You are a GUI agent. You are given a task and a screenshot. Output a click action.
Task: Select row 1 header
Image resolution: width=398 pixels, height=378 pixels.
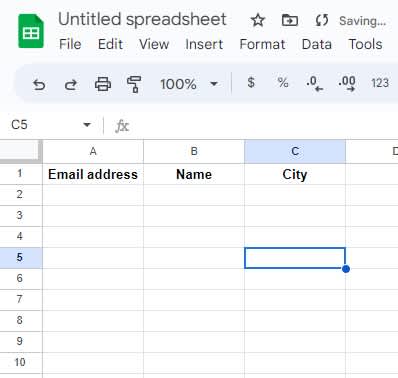tap(20, 174)
